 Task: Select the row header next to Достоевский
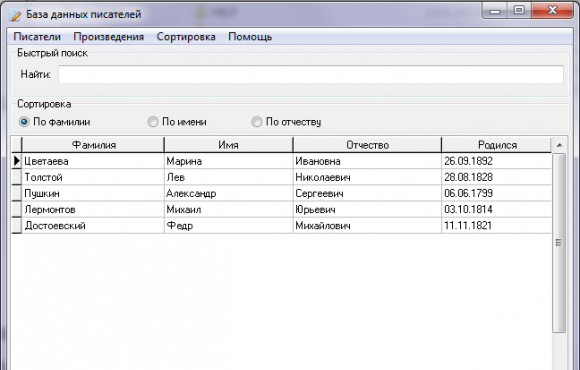pyautogui.click(x=17, y=225)
